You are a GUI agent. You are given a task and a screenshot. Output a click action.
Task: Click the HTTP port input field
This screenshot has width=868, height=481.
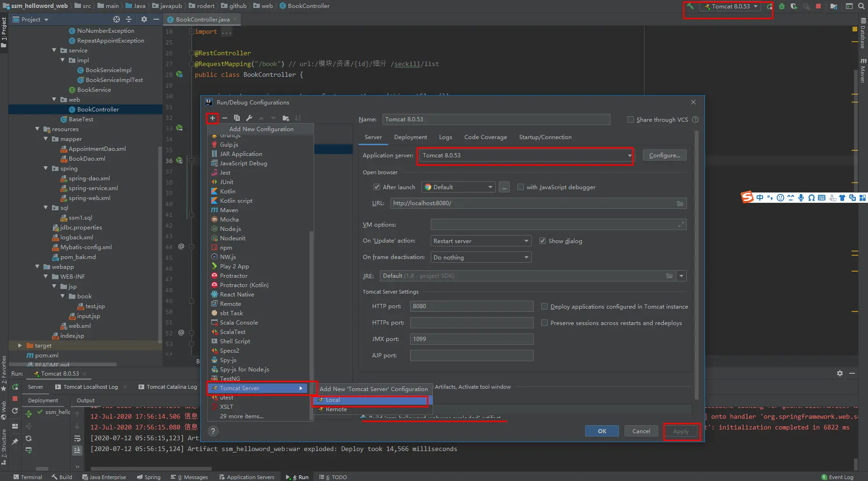click(471, 306)
